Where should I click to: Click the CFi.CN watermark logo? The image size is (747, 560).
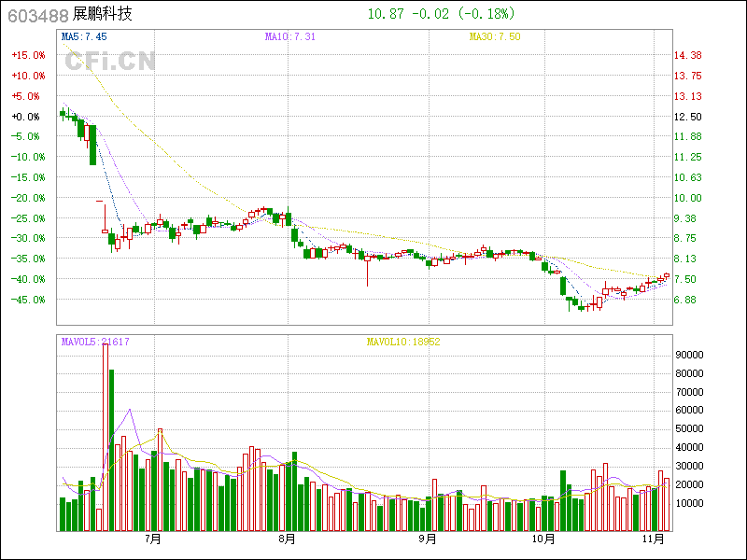pos(109,61)
